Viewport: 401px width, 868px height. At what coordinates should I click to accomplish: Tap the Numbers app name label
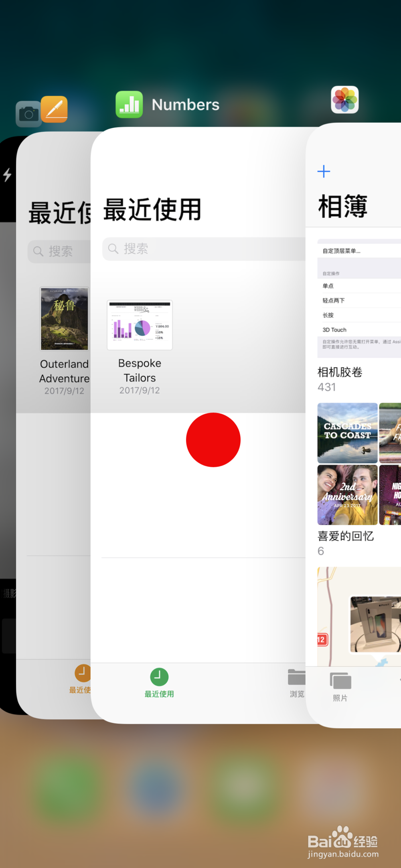coord(186,105)
